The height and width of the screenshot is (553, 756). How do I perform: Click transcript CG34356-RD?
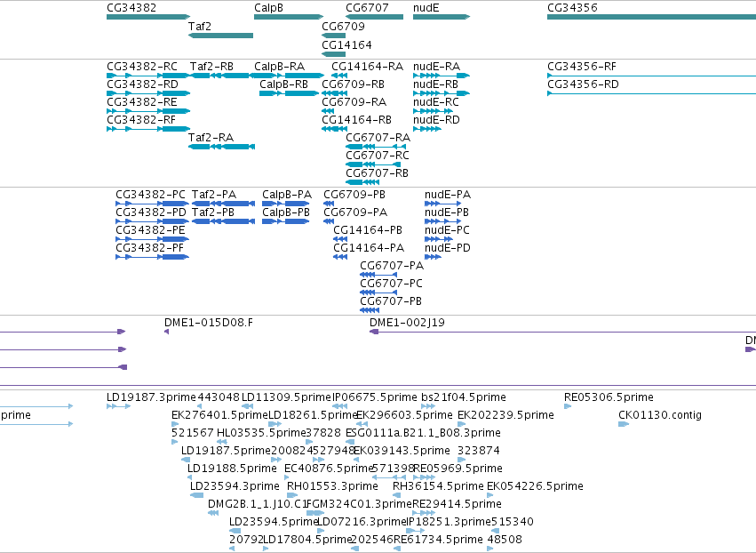[651, 93]
